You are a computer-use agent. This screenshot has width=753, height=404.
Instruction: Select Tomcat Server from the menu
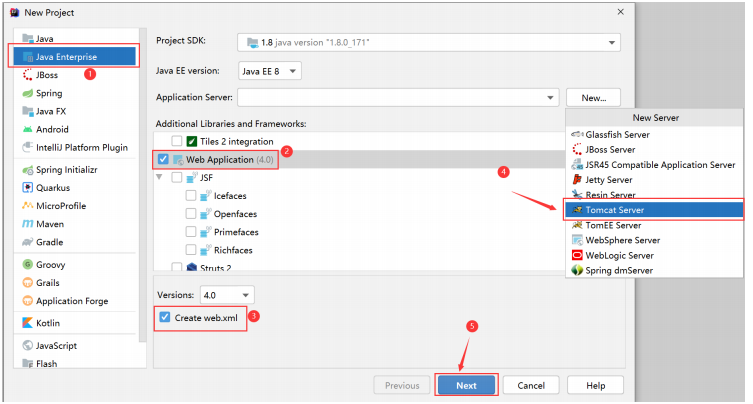click(654, 210)
